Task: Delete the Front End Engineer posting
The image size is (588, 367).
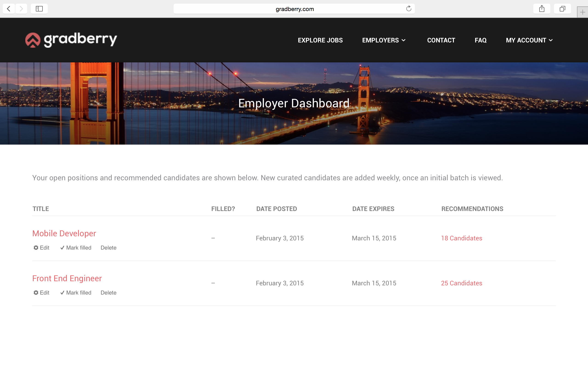Action: tap(108, 292)
